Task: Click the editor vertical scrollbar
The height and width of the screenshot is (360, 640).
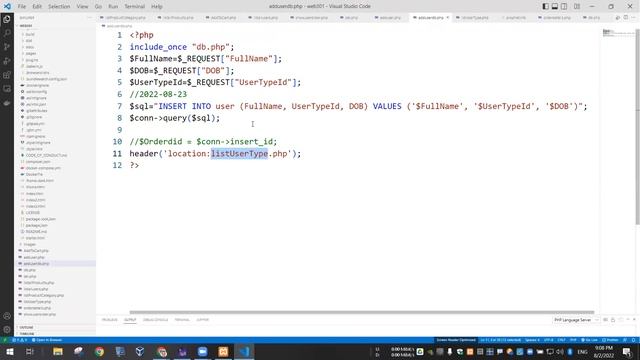Action: (638, 127)
